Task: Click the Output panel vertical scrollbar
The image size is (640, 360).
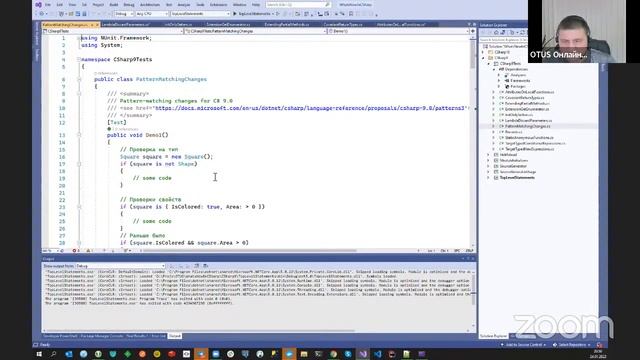Action: [473, 298]
